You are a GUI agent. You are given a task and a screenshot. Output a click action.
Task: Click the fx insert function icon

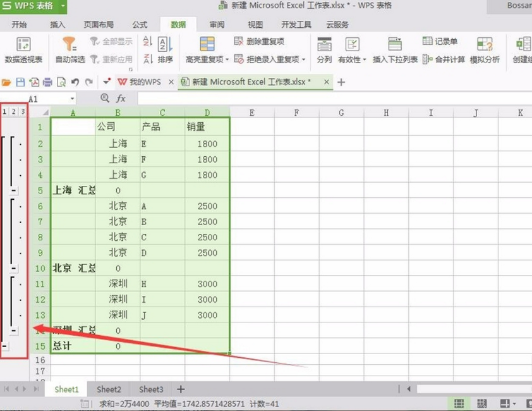tap(121, 99)
